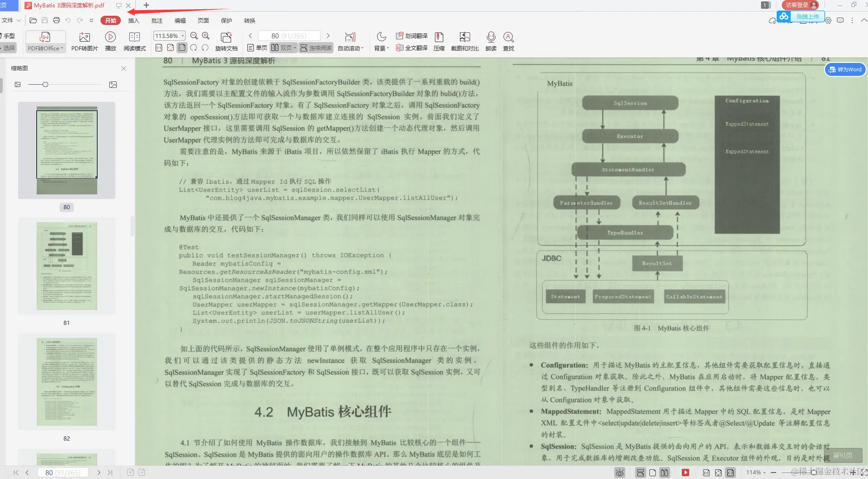The height and width of the screenshot is (479, 868).
Task: Click the 旋转文档 rotate document icon
Action: 226,41
